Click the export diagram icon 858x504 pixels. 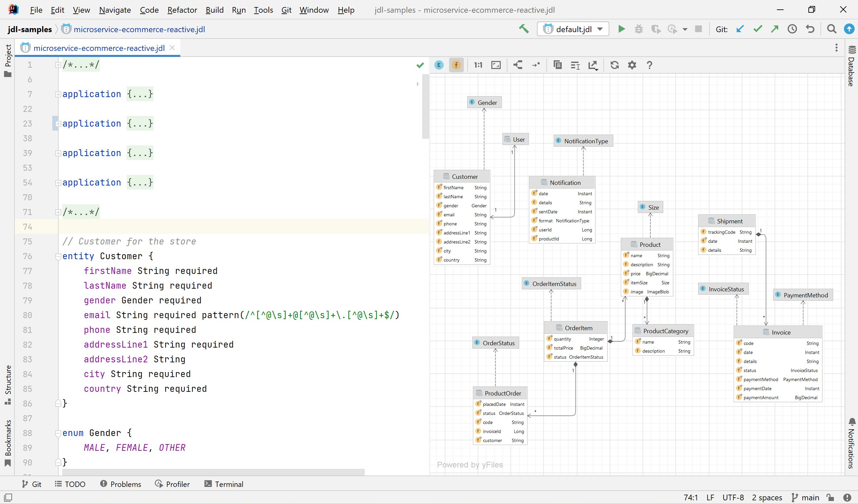click(x=593, y=65)
